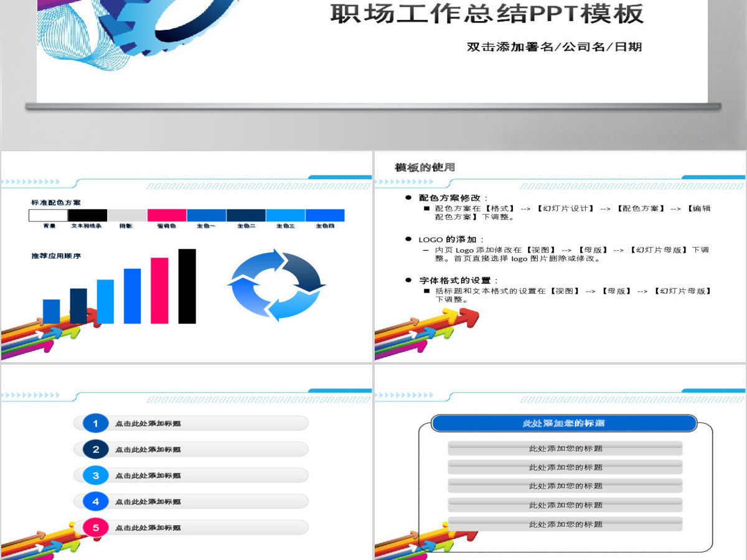Click pink numbered circle 5
747x560 pixels.
pos(95,528)
